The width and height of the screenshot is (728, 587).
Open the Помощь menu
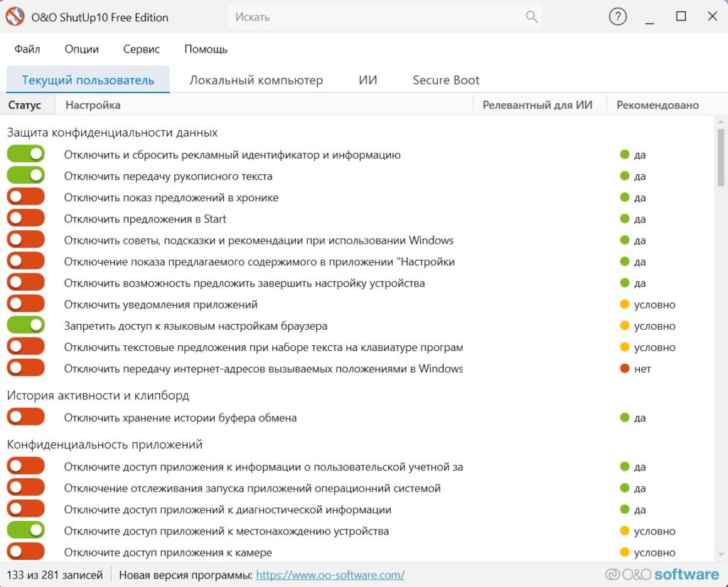(x=205, y=49)
